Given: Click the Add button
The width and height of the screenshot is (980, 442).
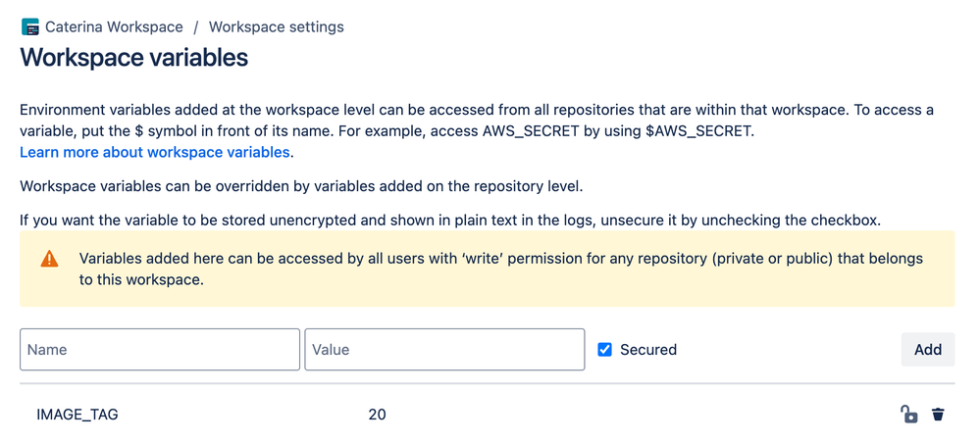Looking at the screenshot, I should 927,350.
